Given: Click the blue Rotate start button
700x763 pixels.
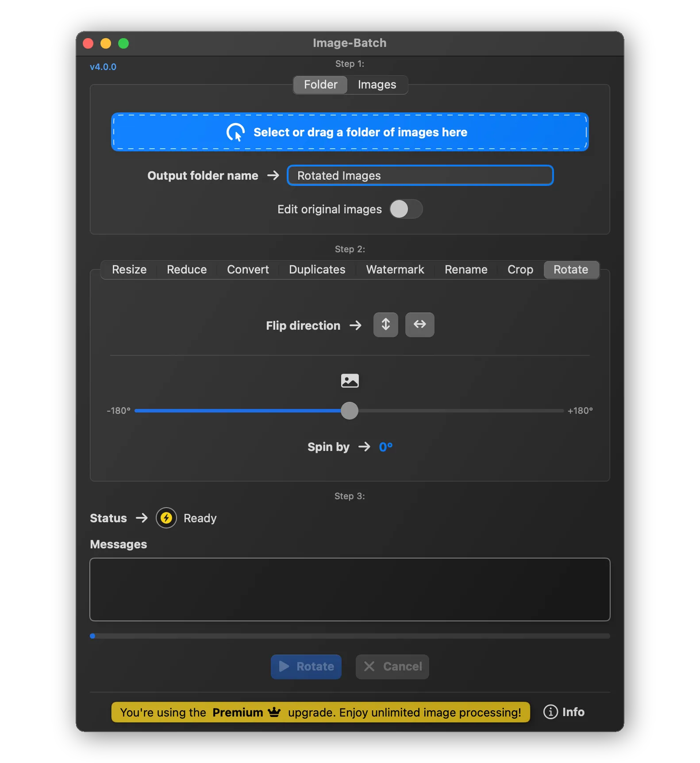Looking at the screenshot, I should pos(306,667).
